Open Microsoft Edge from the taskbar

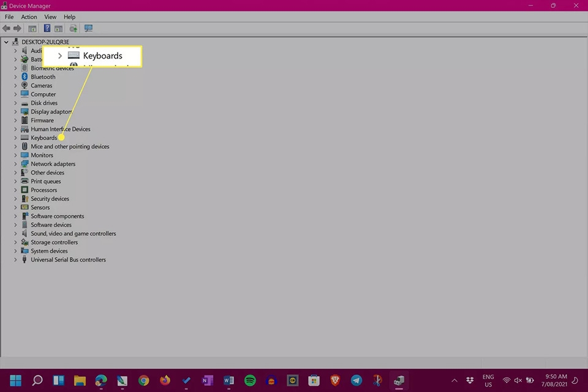point(101,381)
